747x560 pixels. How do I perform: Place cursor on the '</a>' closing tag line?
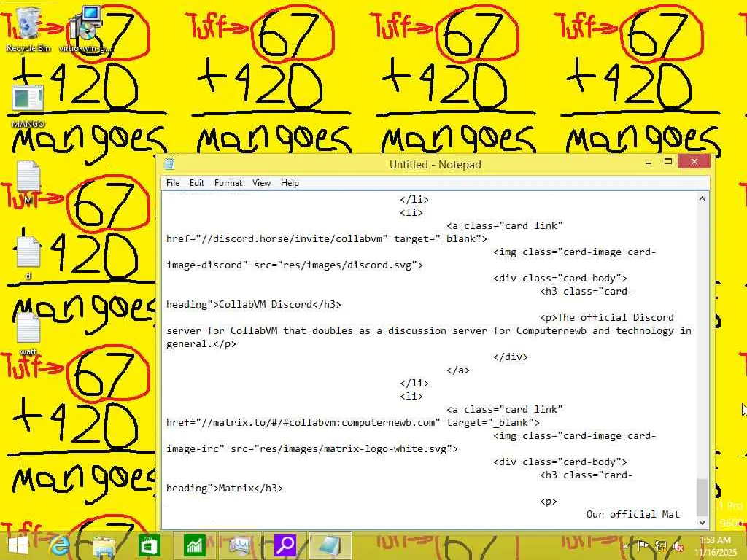point(458,370)
